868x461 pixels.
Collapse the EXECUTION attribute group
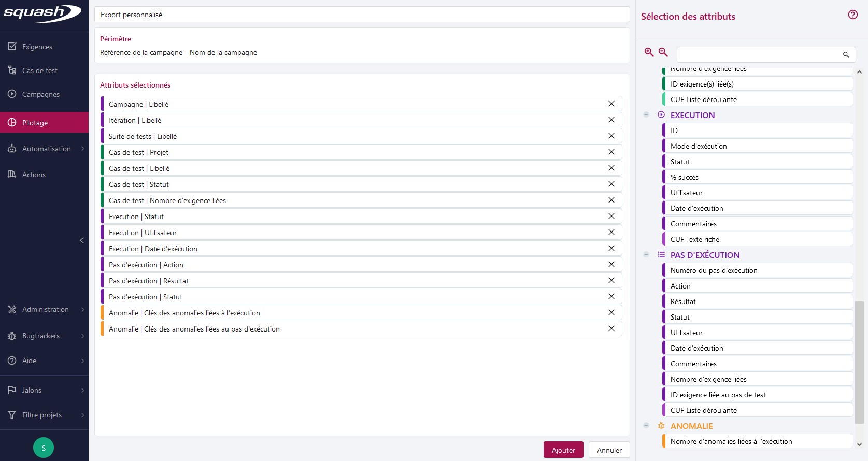tap(646, 115)
